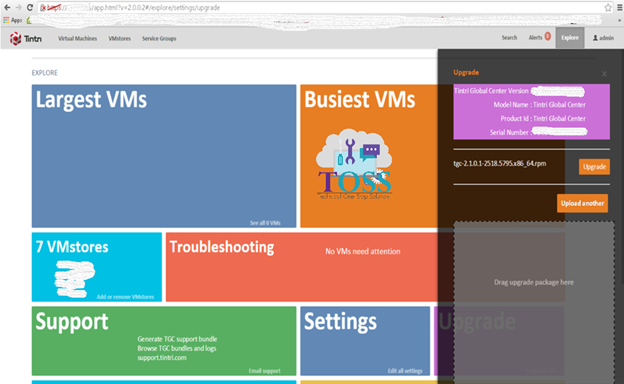The width and height of the screenshot is (624, 384).
Task: Open the Busiest VMs tile
Action: click(369, 156)
